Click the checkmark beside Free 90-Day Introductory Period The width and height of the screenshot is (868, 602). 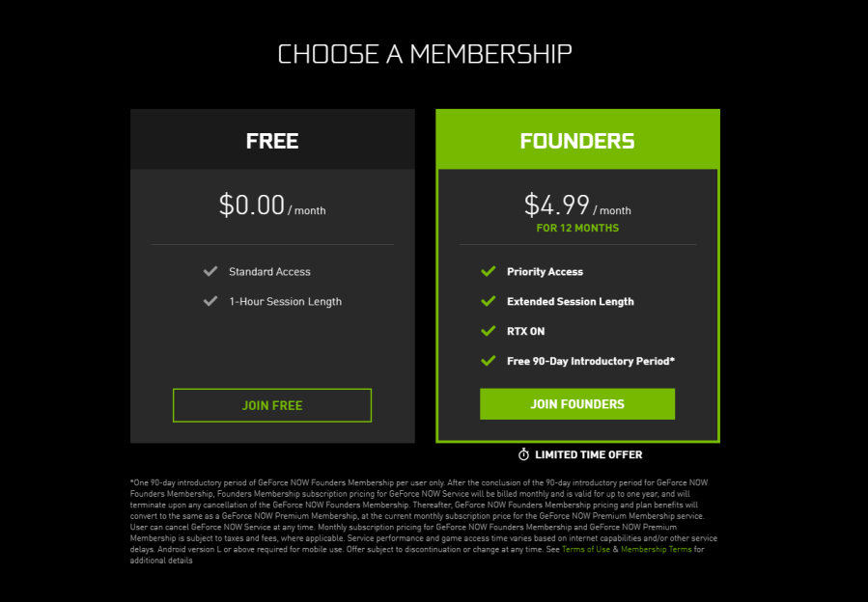click(x=488, y=361)
